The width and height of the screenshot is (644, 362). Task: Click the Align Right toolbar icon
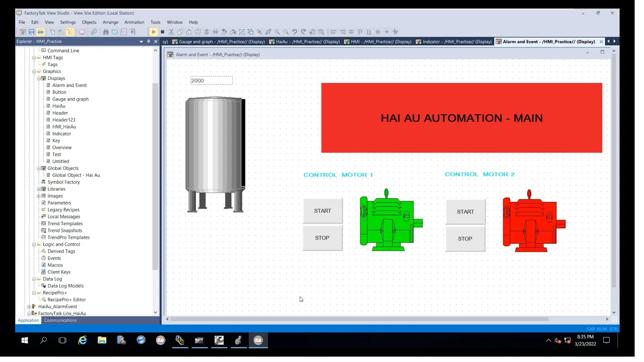343,32
